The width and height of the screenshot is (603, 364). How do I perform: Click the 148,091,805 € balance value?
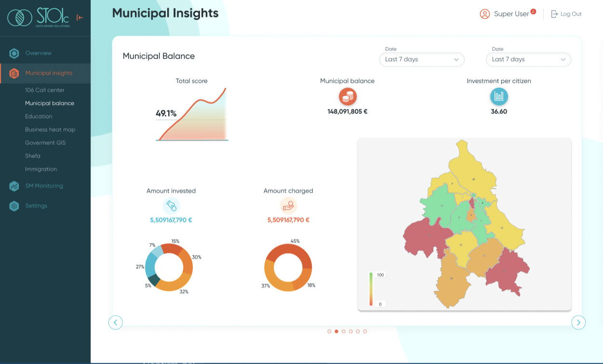pos(348,111)
